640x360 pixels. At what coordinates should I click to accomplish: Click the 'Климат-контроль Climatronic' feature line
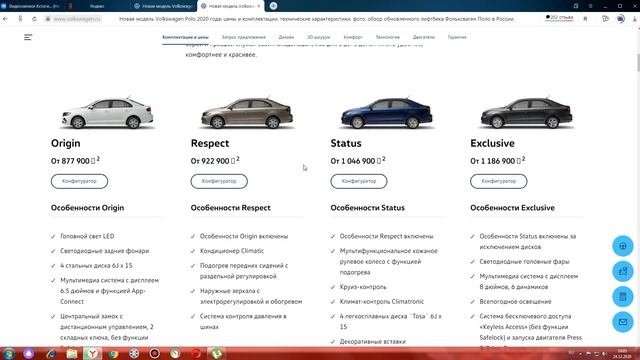click(382, 302)
